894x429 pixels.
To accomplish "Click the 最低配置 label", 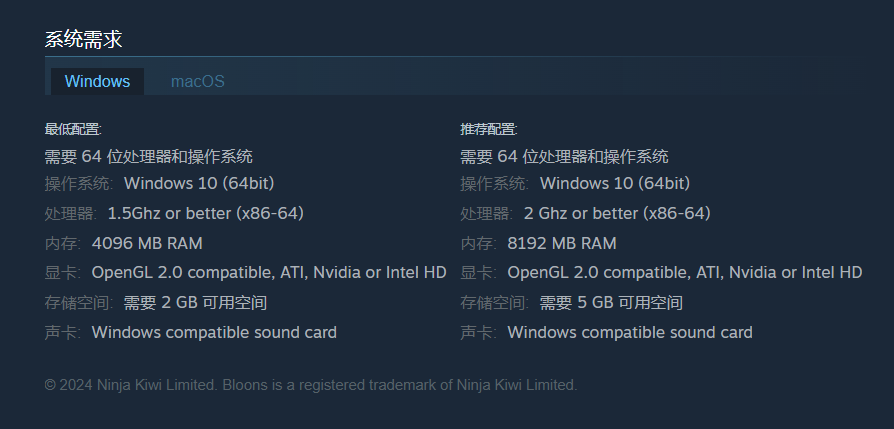I will click(73, 129).
